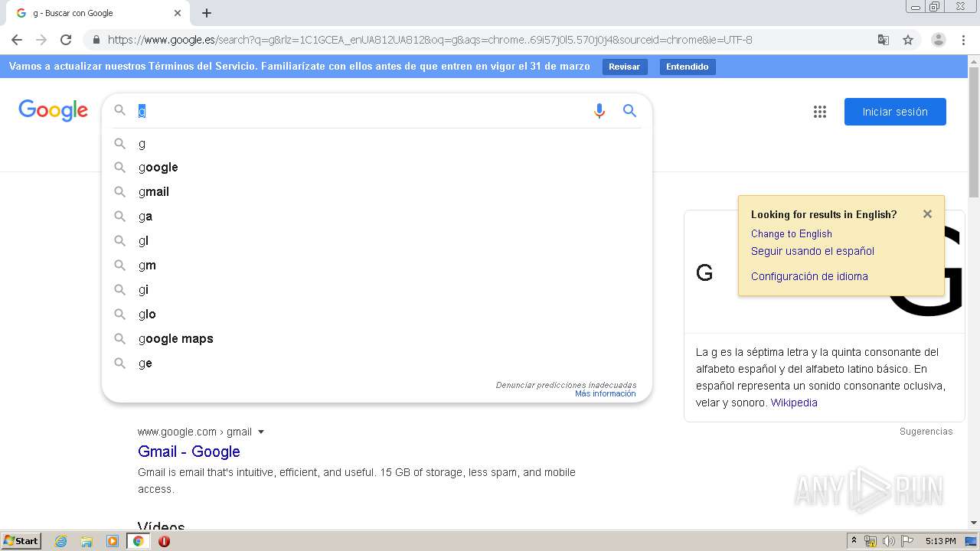Screen dimensions: 980x551
Task: Click red Opera-style icon in taskbar
Action: click(x=164, y=541)
